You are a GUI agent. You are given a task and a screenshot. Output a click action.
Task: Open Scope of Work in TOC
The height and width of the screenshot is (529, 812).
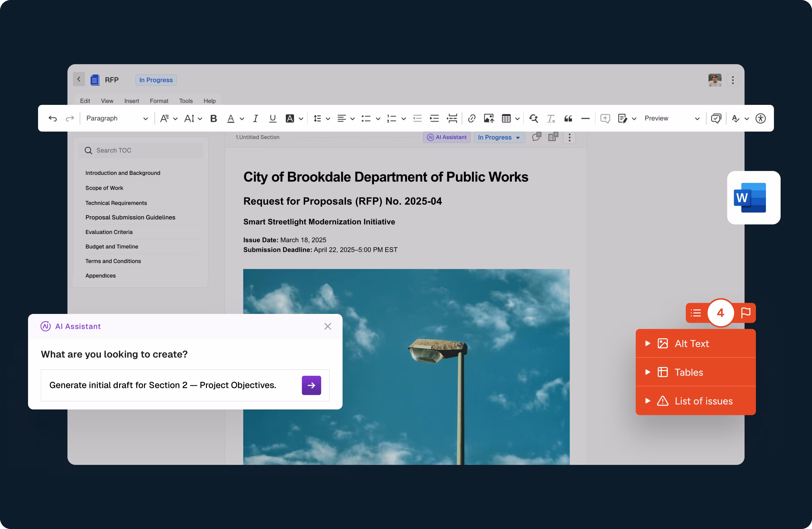[104, 188]
